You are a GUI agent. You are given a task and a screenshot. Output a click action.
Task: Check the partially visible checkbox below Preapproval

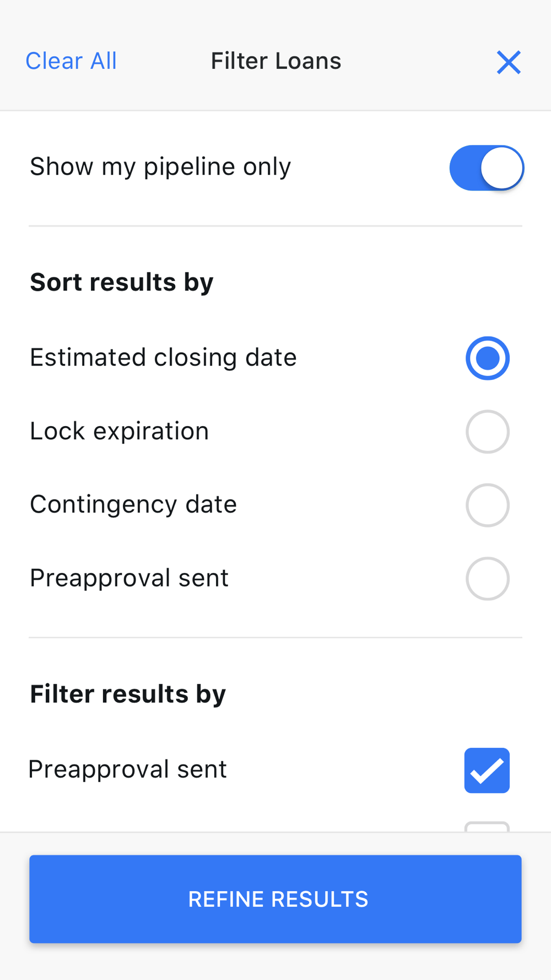pos(487,827)
